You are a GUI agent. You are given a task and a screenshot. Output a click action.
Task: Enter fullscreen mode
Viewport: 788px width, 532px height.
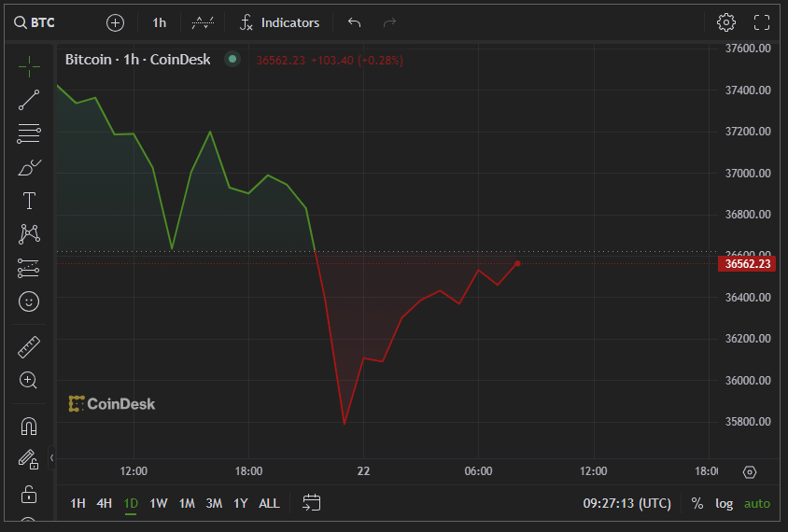(762, 22)
